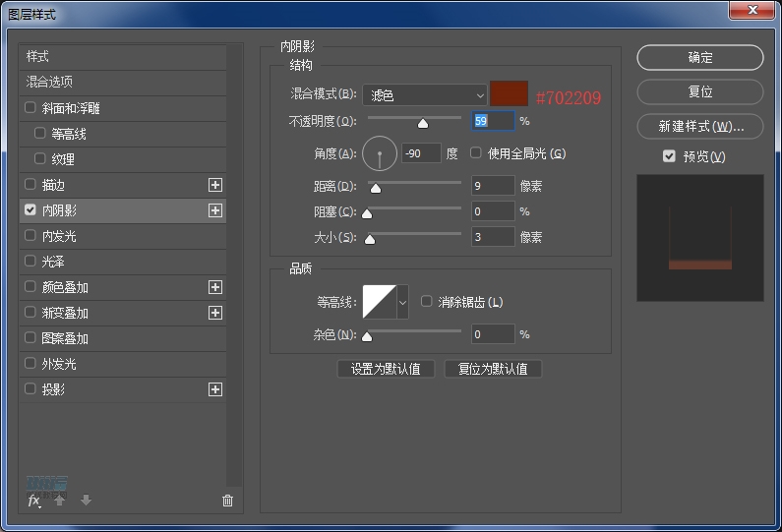782x532 pixels.
Task: Click the 阻塞 field showing 0
Action: point(493,211)
